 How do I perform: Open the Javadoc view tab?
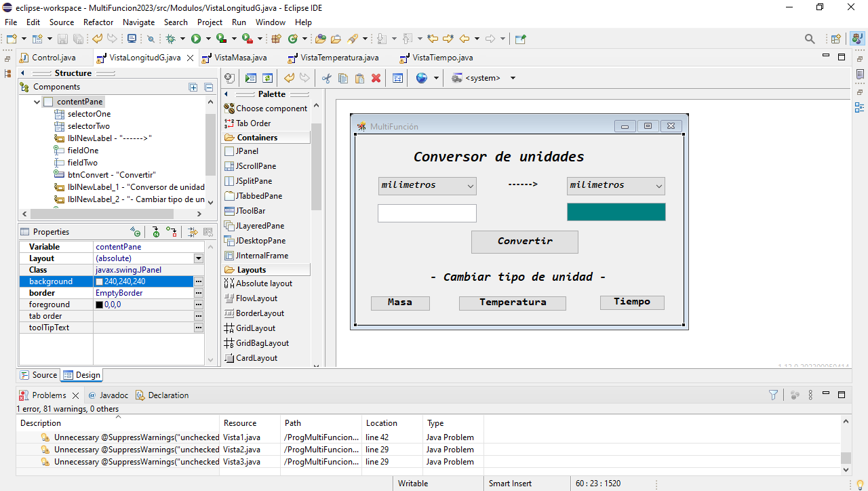[107, 395]
